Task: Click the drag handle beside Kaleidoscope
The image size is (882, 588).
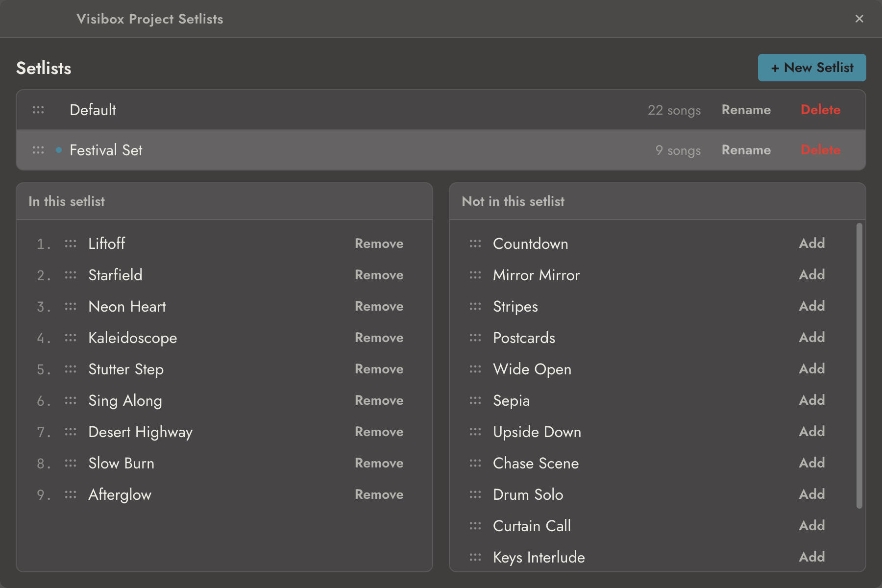Action: [71, 338]
